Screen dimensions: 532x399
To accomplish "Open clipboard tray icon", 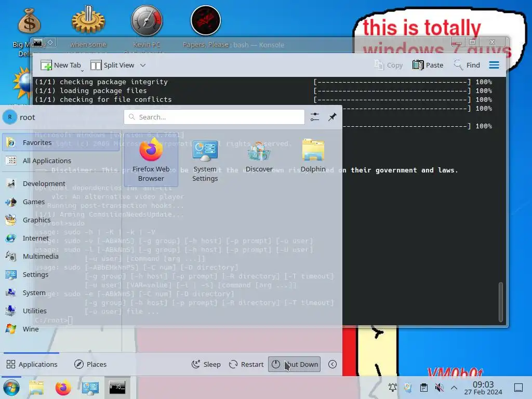I will (x=424, y=388).
